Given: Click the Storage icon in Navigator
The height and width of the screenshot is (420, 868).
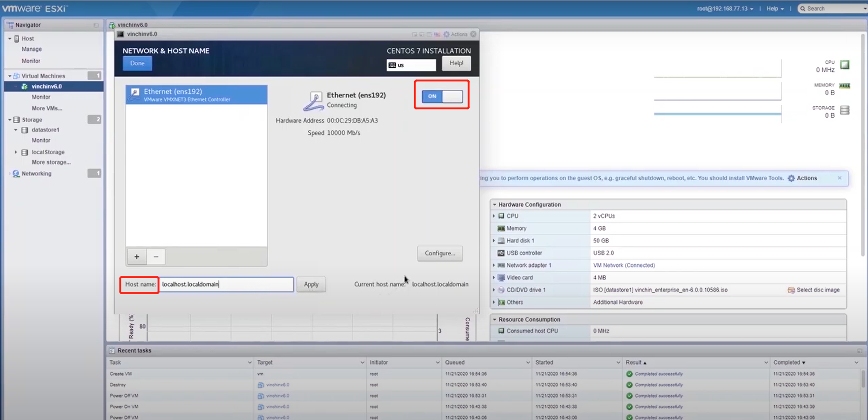Looking at the screenshot, I should pos(16,120).
